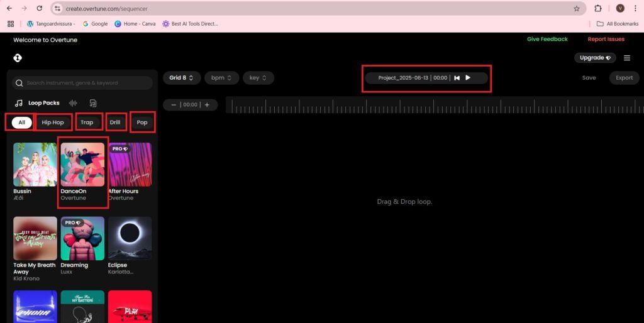Image resolution: width=644 pixels, height=323 pixels.
Task: Open the Dreaming loop pack thumbnail
Action: [x=82, y=238]
